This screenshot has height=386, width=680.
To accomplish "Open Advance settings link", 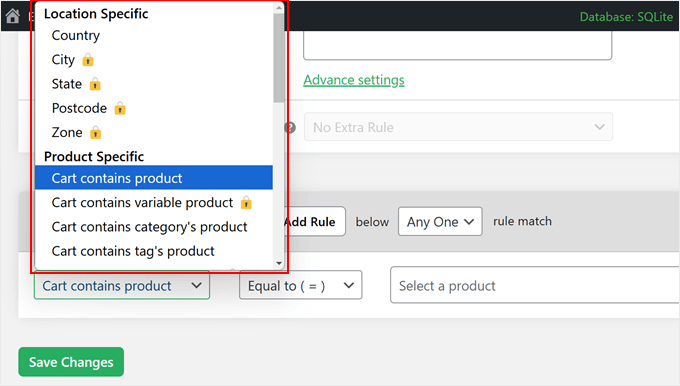I will [354, 80].
